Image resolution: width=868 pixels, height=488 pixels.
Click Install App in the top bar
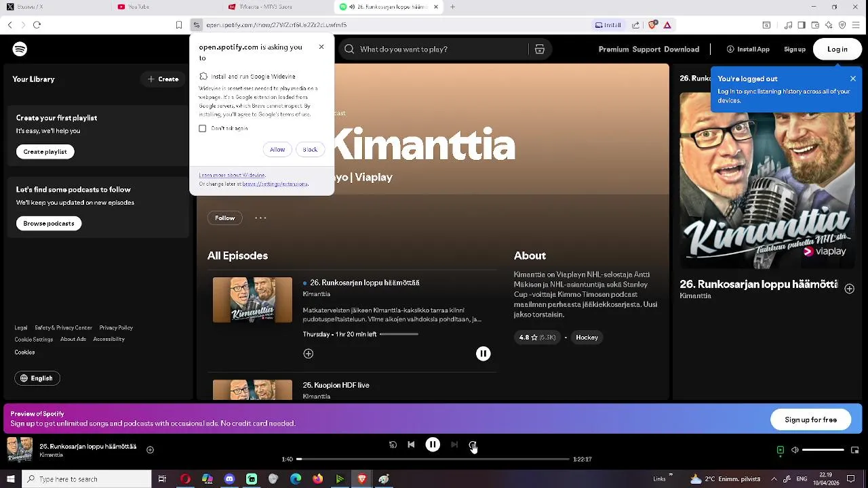748,49
